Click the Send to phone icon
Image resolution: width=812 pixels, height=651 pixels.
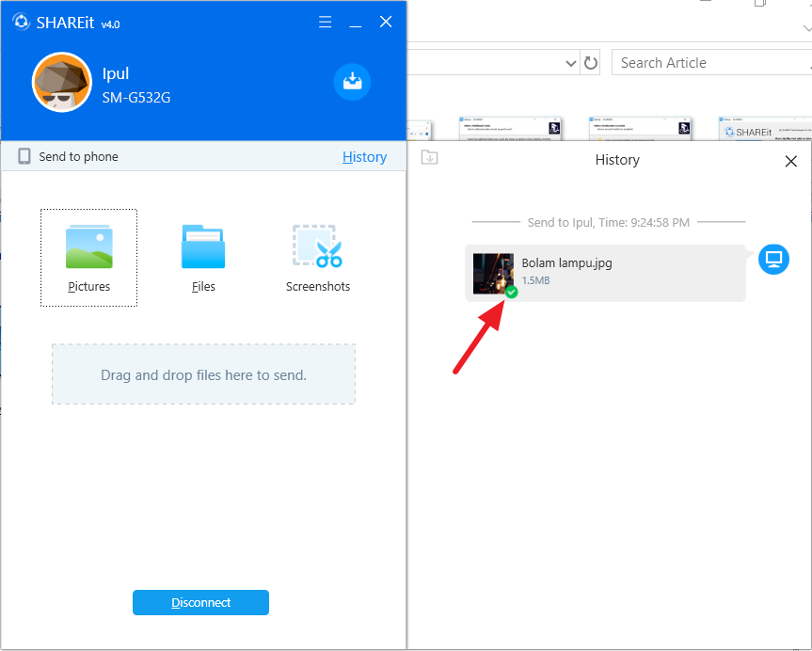[24, 156]
